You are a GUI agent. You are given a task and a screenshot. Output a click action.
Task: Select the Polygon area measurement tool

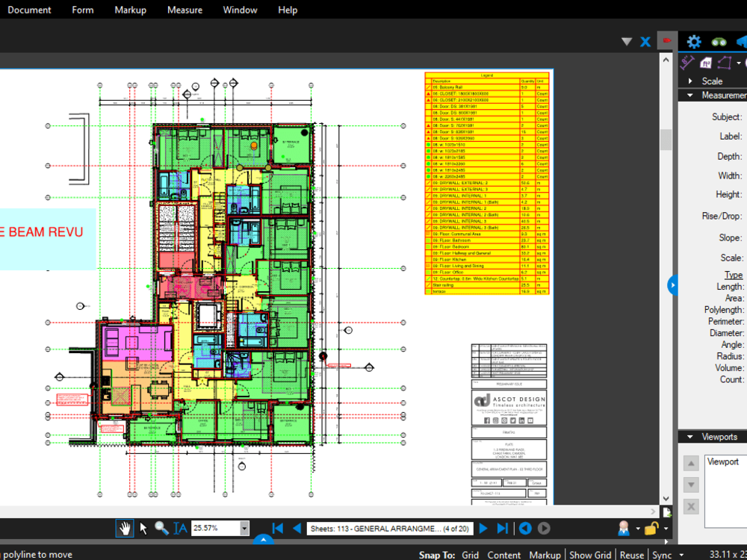(x=725, y=63)
